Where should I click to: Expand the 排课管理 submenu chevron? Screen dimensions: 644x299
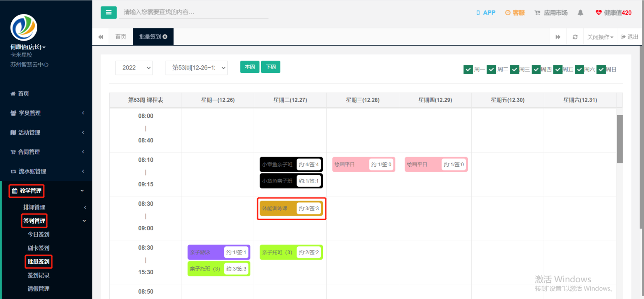click(x=85, y=207)
